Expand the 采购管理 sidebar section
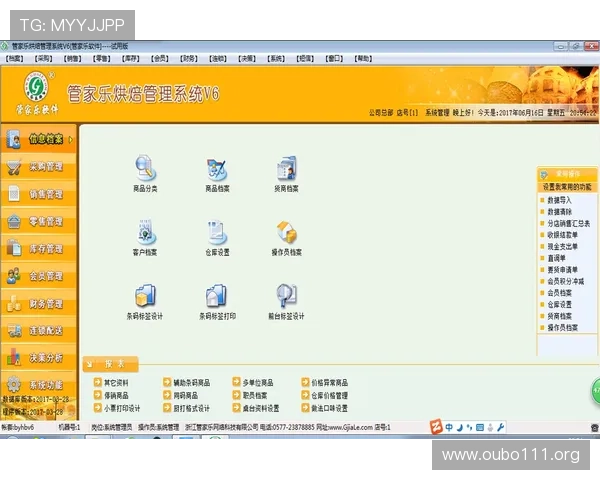The height and width of the screenshot is (480, 600). 38,167
